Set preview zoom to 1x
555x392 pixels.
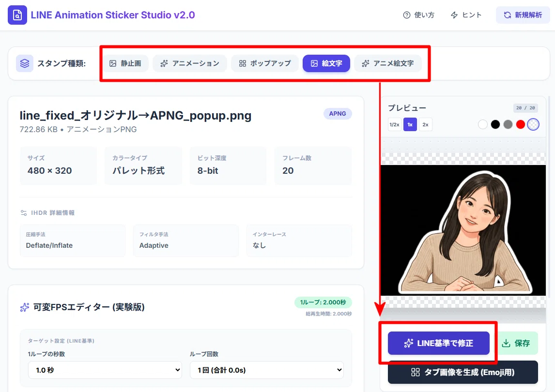pos(410,124)
